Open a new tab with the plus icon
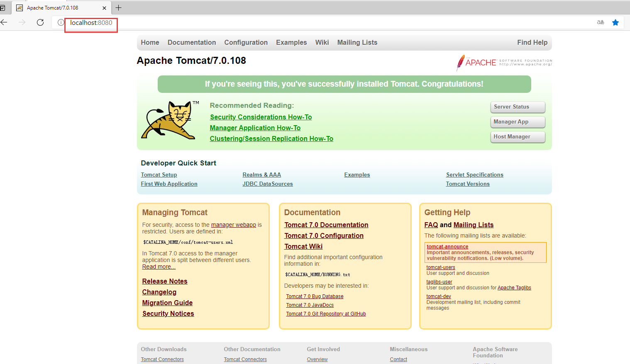Image resolution: width=630 pixels, height=364 pixels. tap(119, 7)
